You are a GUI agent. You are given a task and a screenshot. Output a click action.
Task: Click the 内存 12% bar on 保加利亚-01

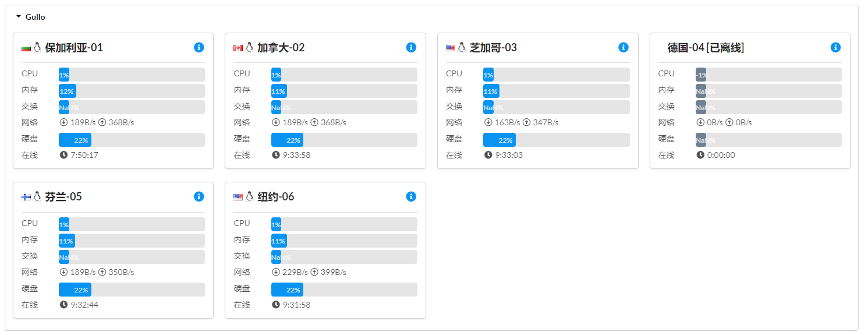pyautogui.click(x=132, y=91)
